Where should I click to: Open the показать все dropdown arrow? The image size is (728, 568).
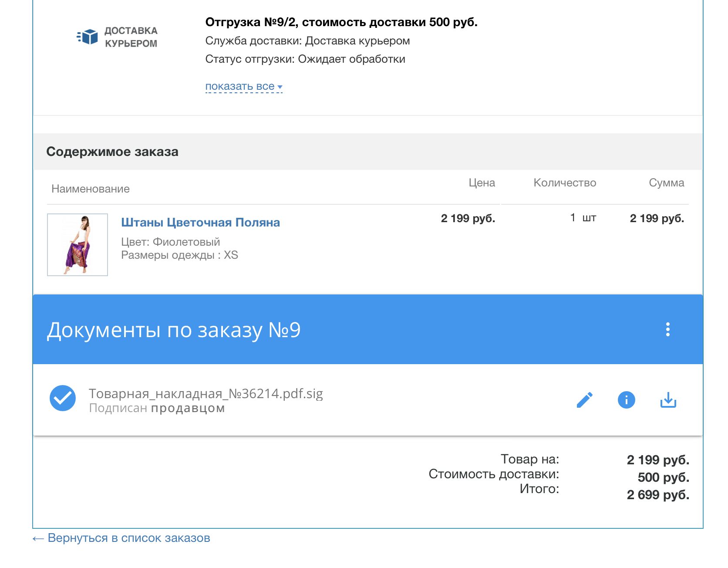coord(280,87)
